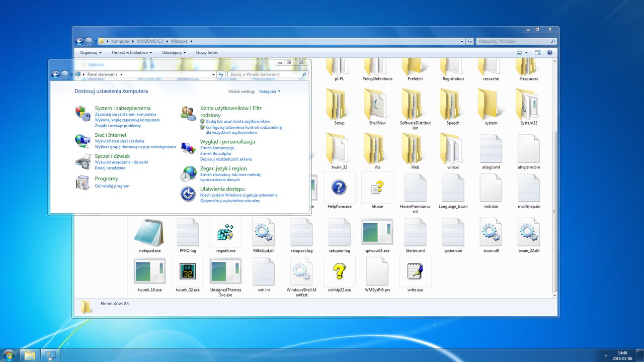Open System i zabezpieczenia shield icon
Image resolution: width=644 pixels, height=362 pixels.
point(83,113)
